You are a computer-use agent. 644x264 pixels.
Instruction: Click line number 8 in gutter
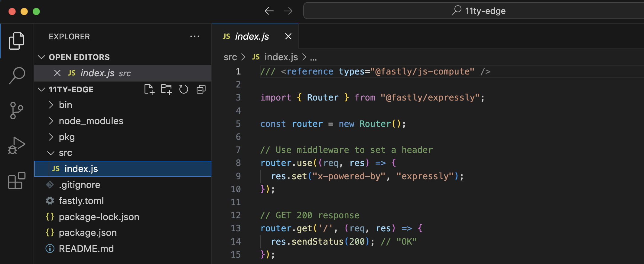(238, 163)
